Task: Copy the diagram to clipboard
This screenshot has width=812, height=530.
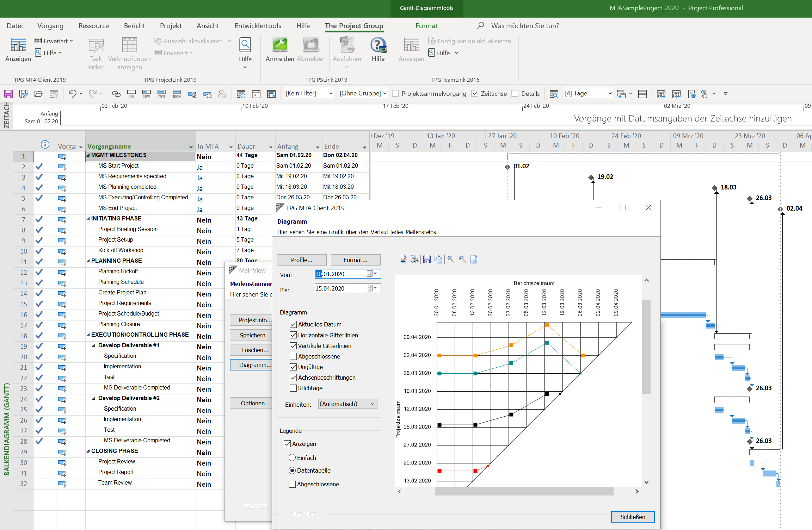Action: click(438, 259)
